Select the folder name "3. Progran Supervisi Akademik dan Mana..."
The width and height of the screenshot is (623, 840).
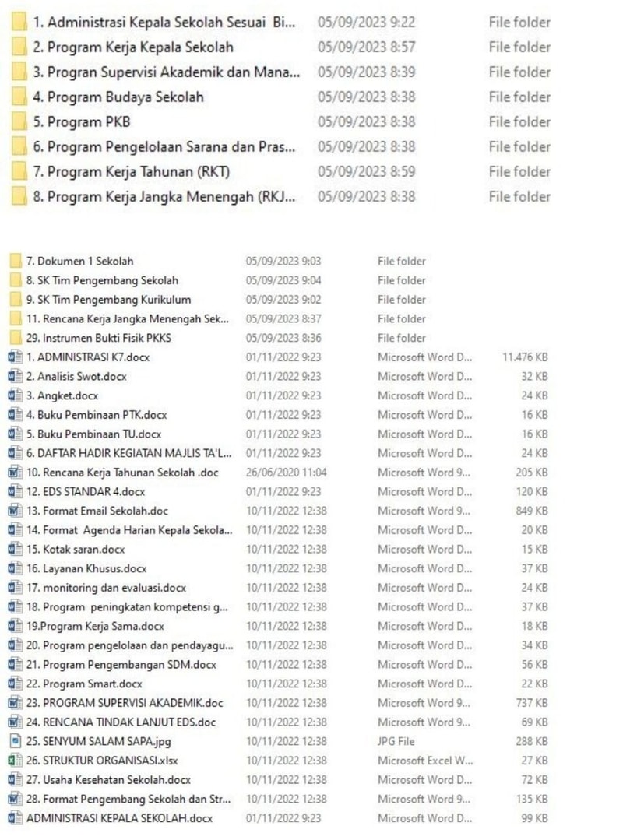pos(166,72)
